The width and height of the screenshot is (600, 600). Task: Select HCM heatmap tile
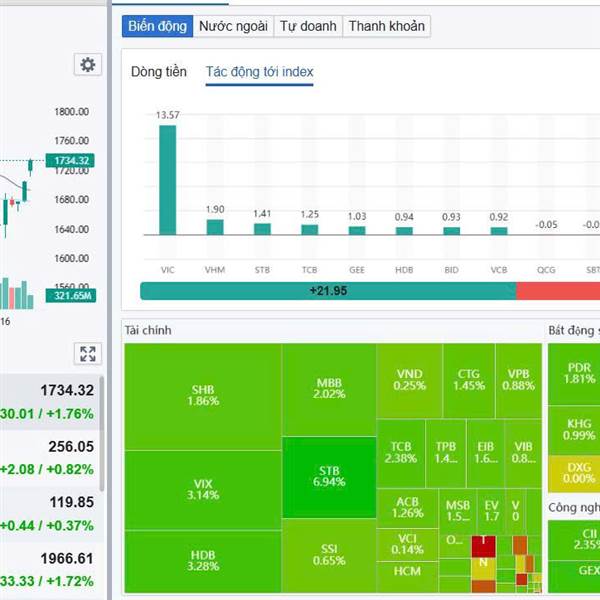408,577
